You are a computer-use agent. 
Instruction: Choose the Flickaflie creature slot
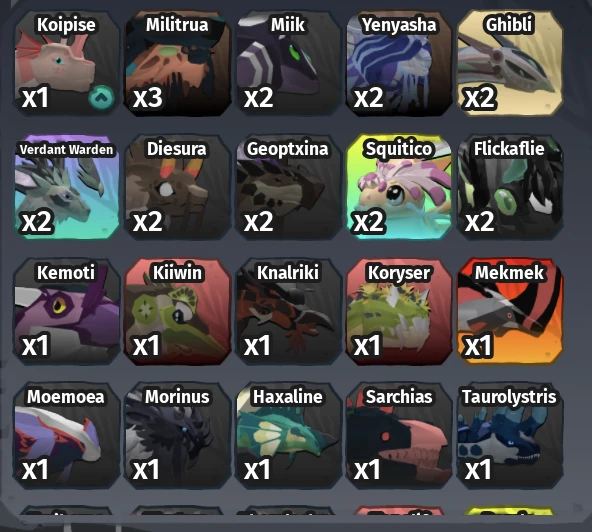510,187
